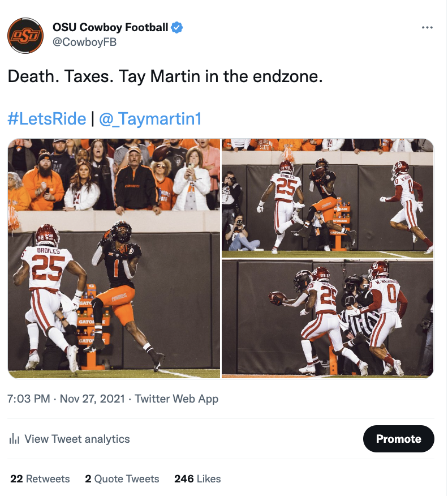This screenshot has height=496, width=448.
Task: View the 2 Quote Tweets list
Action: (x=122, y=478)
